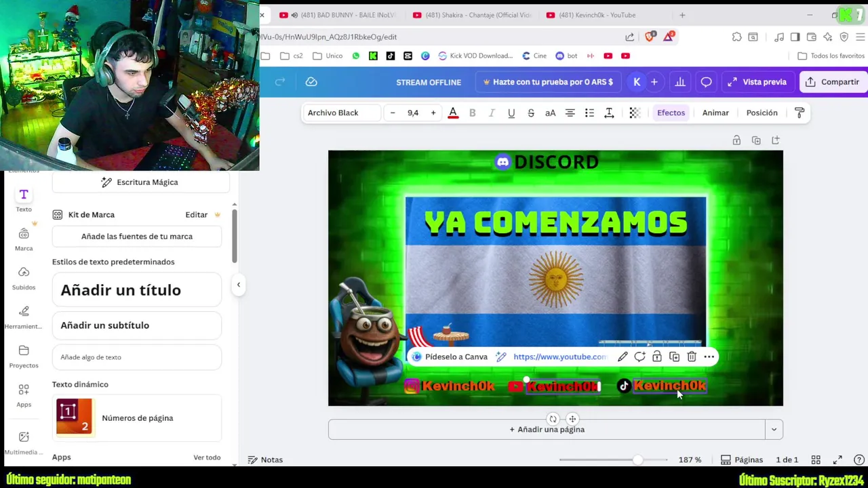Click Pídeselo a Canva in floating toolbar
The width and height of the screenshot is (868, 488).
click(x=450, y=357)
